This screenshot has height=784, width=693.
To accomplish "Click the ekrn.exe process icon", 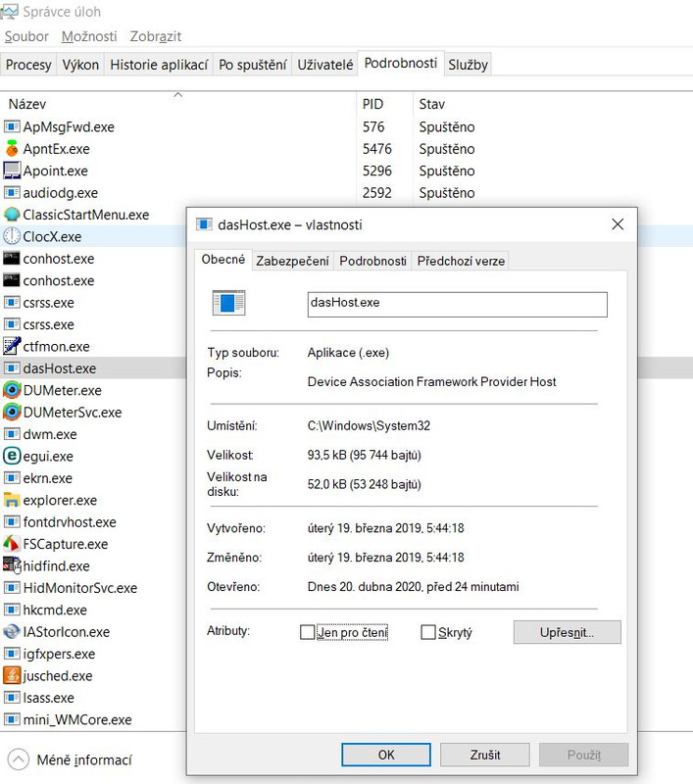I will click(x=12, y=478).
